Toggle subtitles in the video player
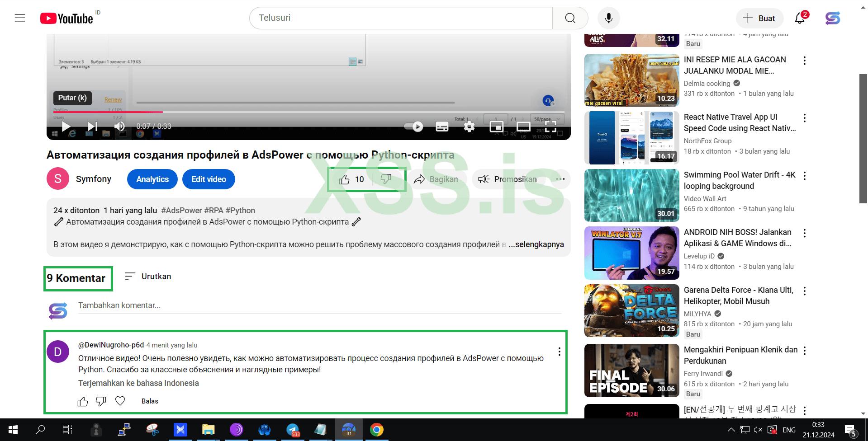Image resolution: width=868 pixels, height=441 pixels. pos(442,127)
